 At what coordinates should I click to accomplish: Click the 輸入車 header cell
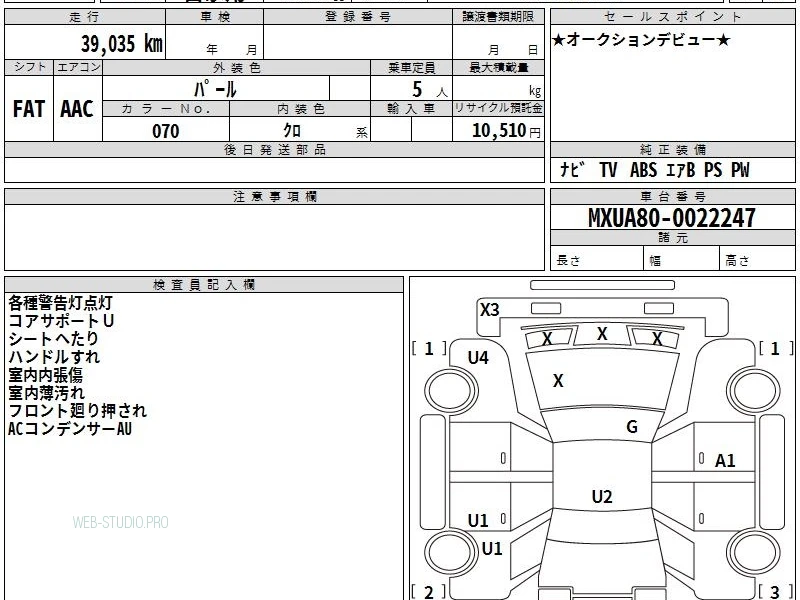(x=412, y=109)
